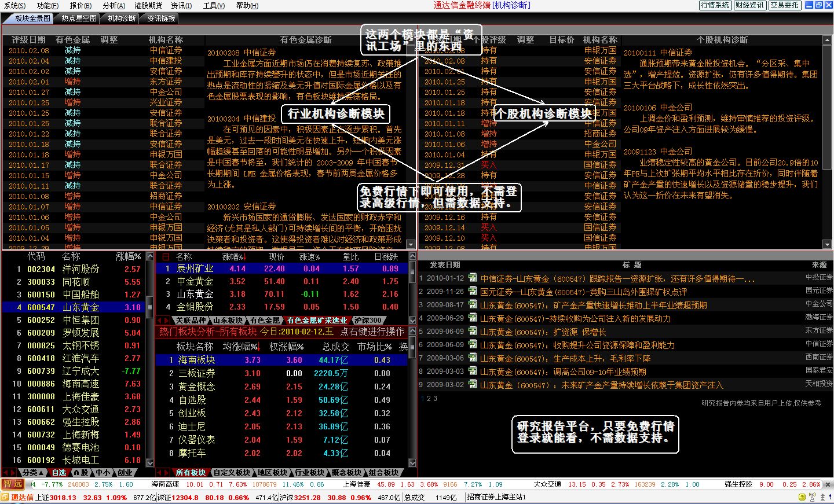The height and width of the screenshot is (504, 834).
Task: Click document icon of 国元证券 2009-11-26 report
Action: click(x=473, y=292)
